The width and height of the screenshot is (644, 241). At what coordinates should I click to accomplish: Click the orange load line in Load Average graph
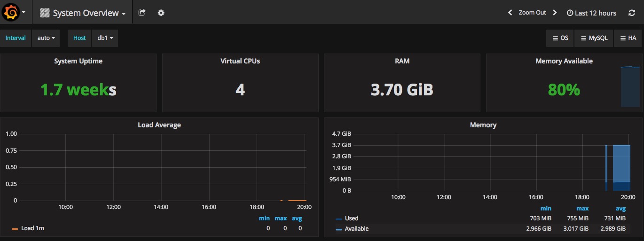click(297, 201)
